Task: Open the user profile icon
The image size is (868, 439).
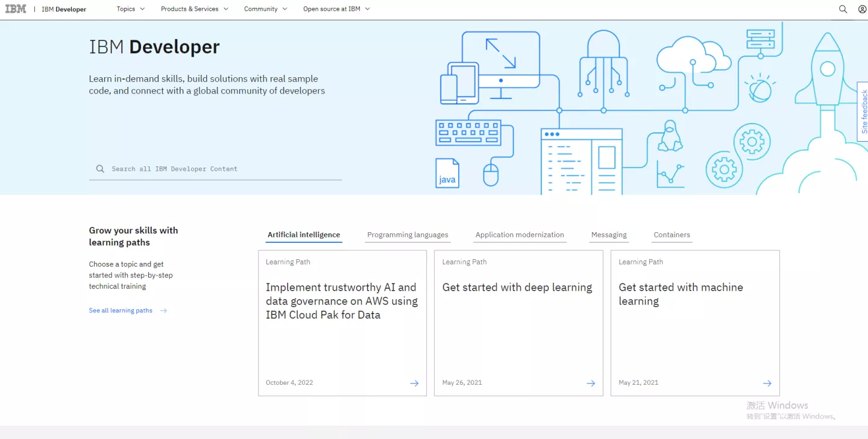Action: [x=862, y=9]
